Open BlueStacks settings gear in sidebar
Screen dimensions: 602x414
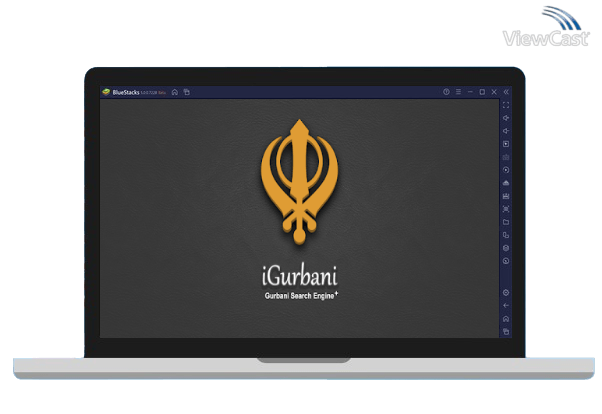(506, 293)
